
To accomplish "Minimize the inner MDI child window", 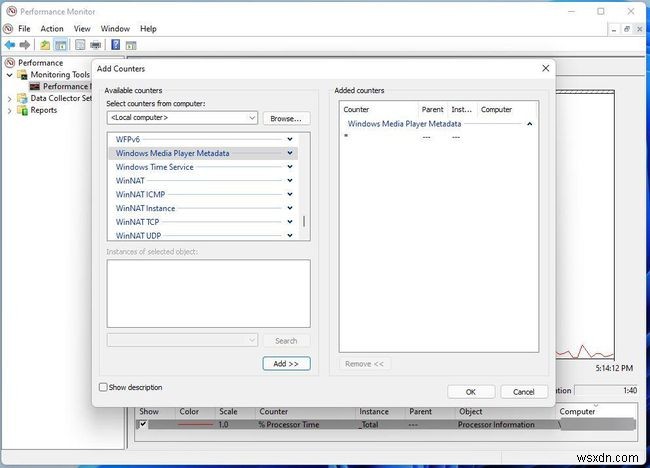I will tap(614, 29).
